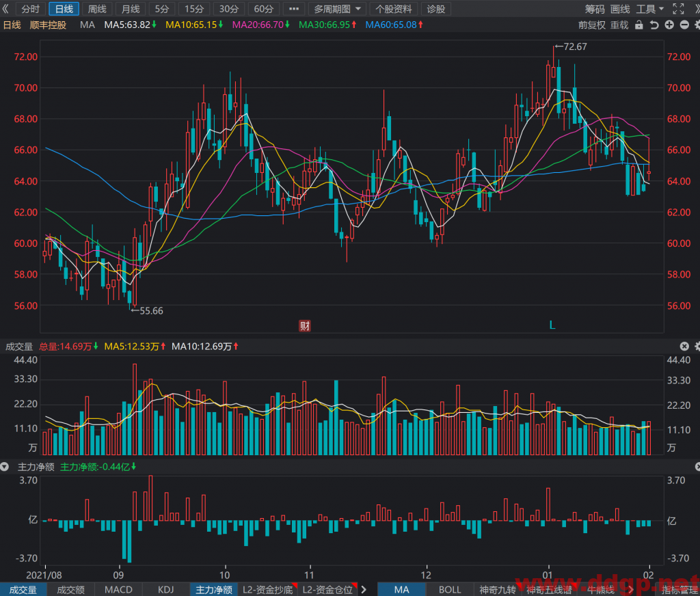This screenshot has height=596, width=700.
Task: Open the 多周期图 dropdown
Action: (x=337, y=9)
